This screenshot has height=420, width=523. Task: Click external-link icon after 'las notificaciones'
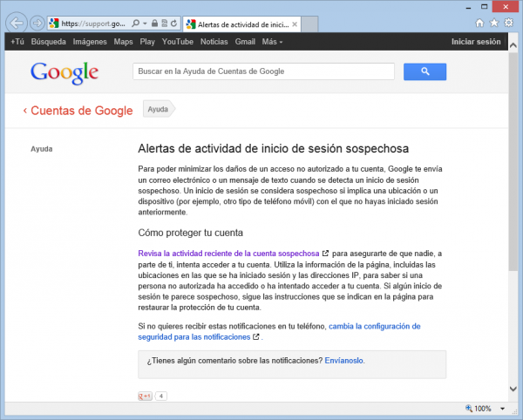(x=255, y=336)
